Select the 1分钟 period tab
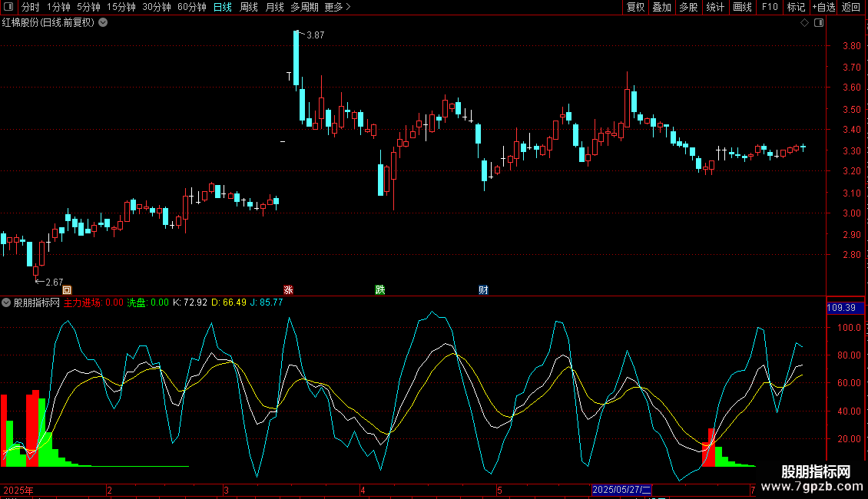 [x=58, y=7]
